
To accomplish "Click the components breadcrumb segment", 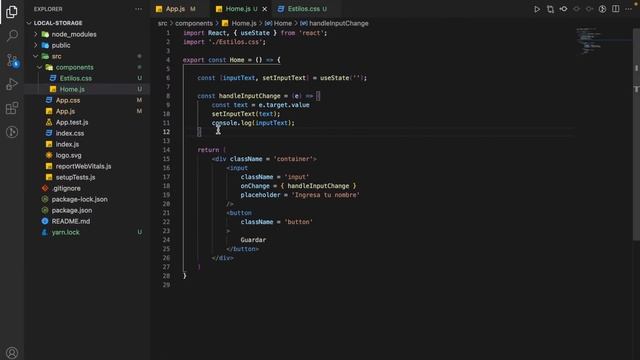I will 194,24.
